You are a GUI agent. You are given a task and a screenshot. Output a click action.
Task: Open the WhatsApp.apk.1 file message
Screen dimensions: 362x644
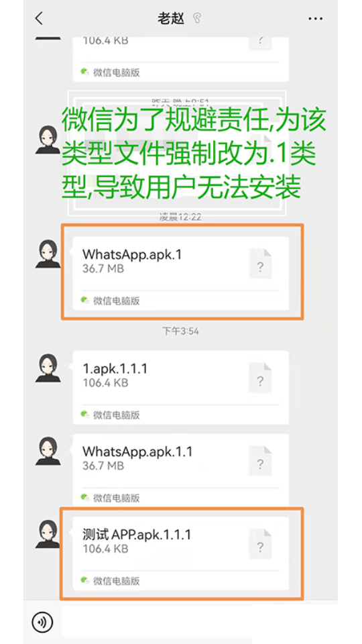[x=181, y=274]
